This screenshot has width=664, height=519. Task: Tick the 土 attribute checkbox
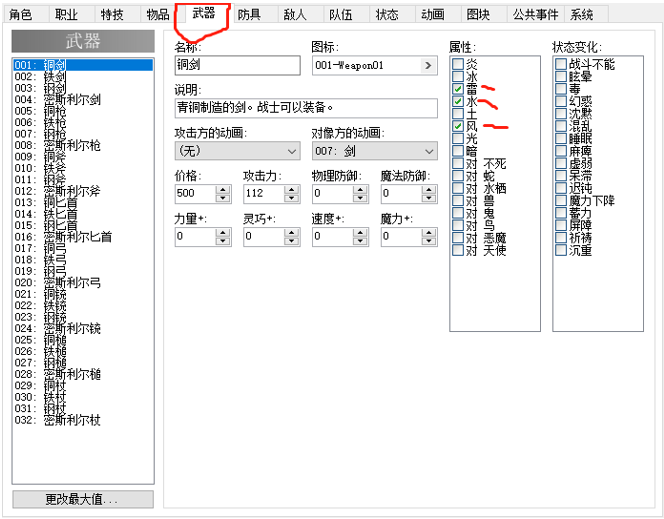pyautogui.click(x=458, y=113)
